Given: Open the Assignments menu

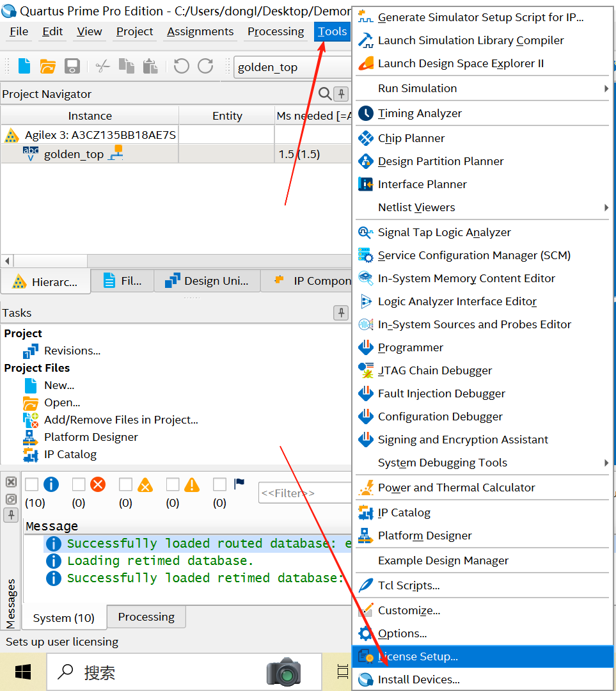Looking at the screenshot, I should coord(200,32).
